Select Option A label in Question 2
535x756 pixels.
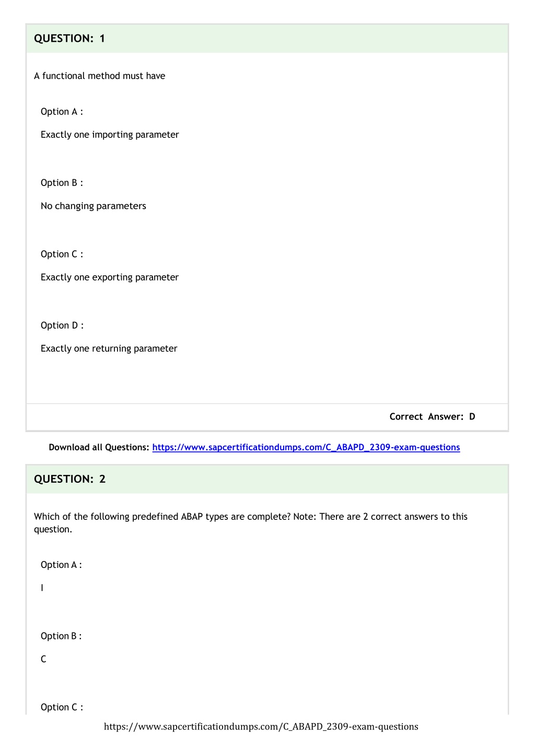(61, 565)
